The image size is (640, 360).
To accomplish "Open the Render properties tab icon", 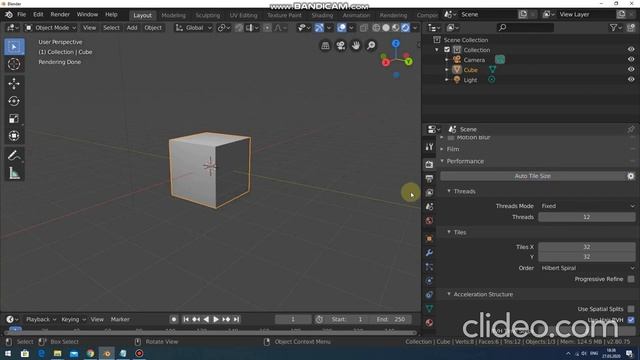I will tap(429, 164).
